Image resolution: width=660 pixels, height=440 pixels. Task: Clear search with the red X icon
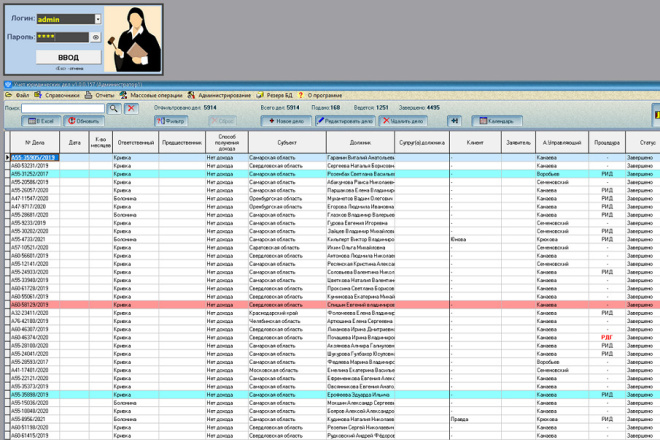coord(131,109)
